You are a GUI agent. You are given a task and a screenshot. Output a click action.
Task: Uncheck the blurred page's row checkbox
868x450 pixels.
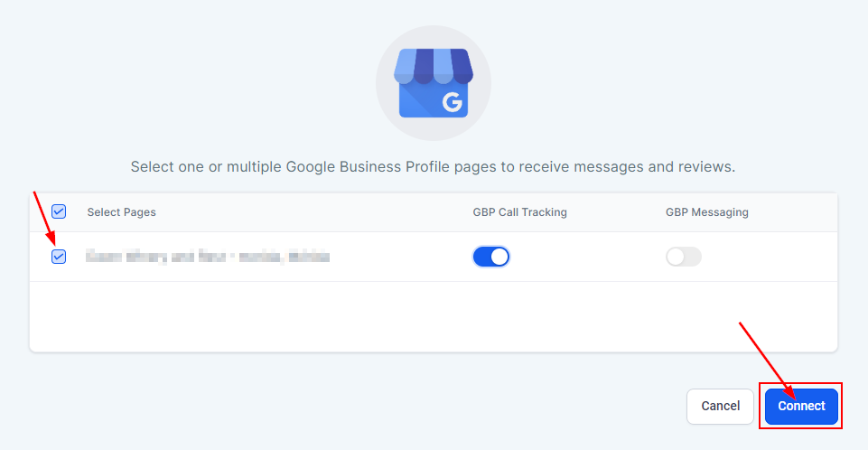click(59, 257)
